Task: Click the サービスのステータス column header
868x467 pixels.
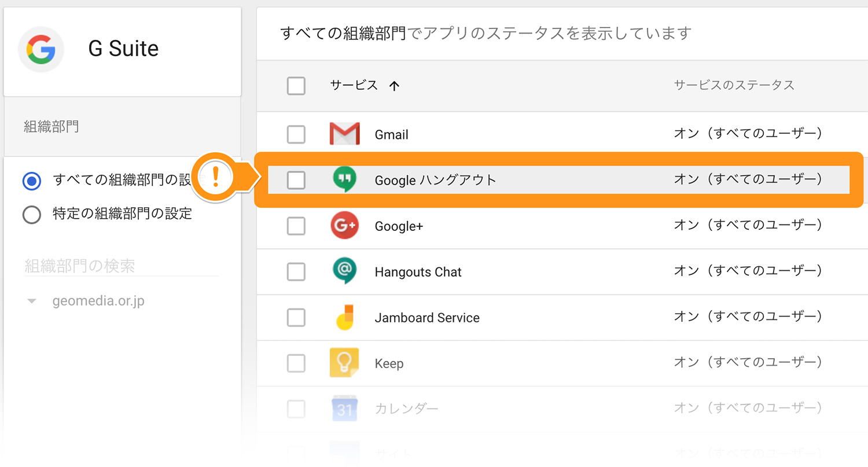Action: click(x=734, y=86)
